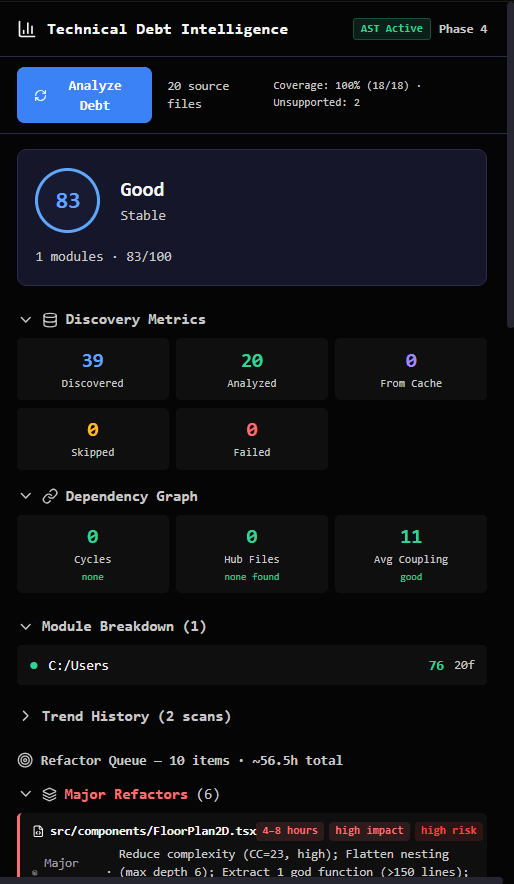Click the database icon next to Discovery Metrics
Screen dimensions: 514x884
click(50, 320)
